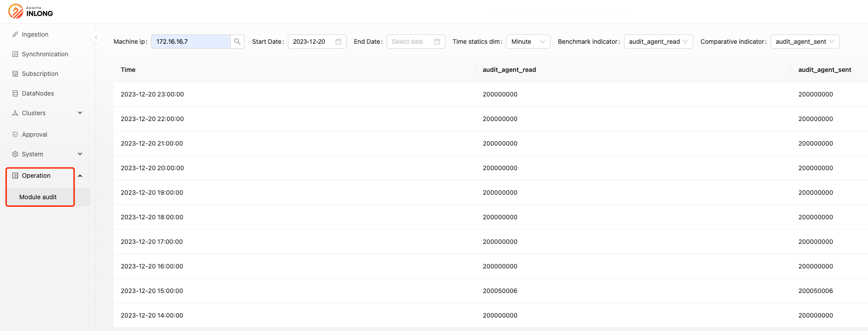Open the Time statics dim dropdown

528,42
